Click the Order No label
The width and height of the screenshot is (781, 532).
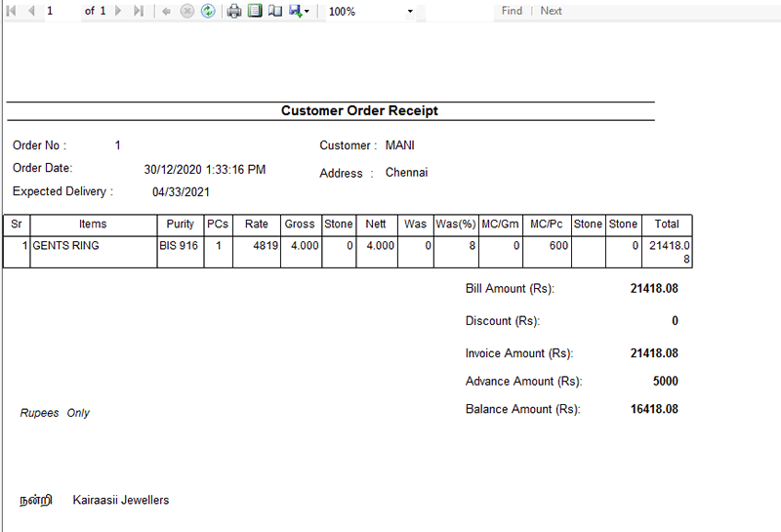coord(39,145)
